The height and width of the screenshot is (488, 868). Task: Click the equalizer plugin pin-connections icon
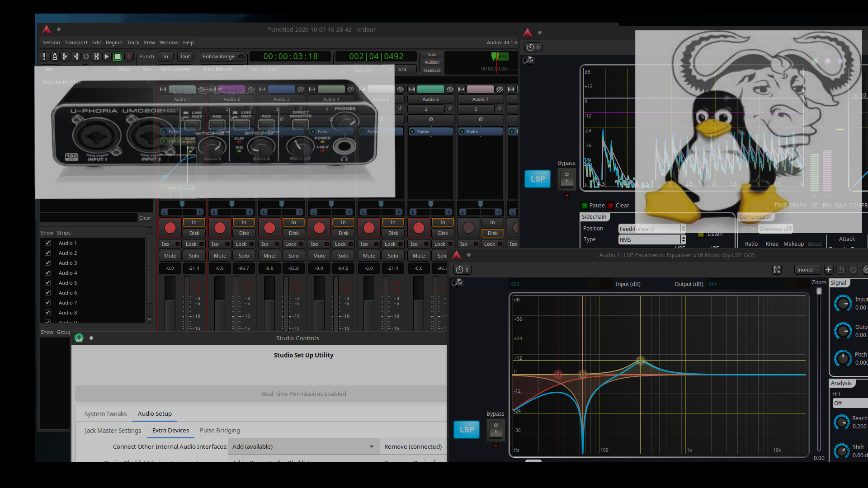[x=777, y=270]
